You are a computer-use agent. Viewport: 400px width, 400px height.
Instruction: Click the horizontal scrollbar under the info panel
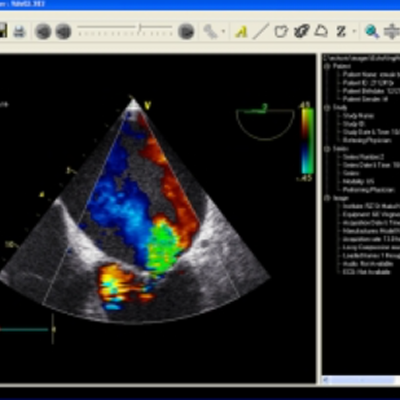coord(361,380)
